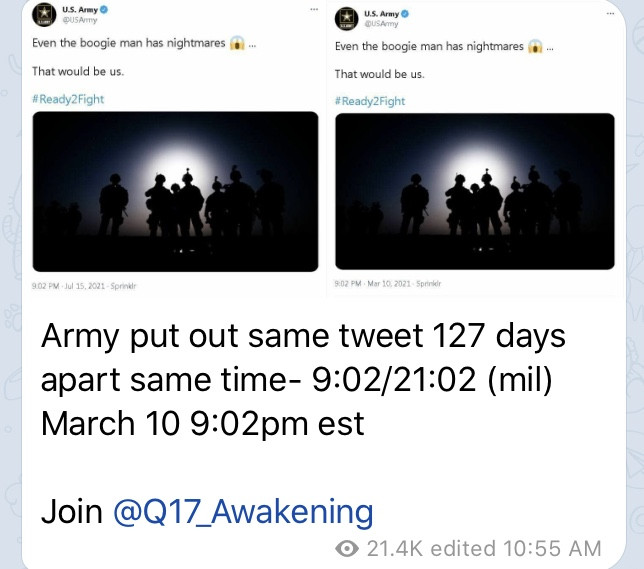
Task: Click the U.S. Army avatar in right tweet
Action: pyautogui.click(x=346, y=18)
